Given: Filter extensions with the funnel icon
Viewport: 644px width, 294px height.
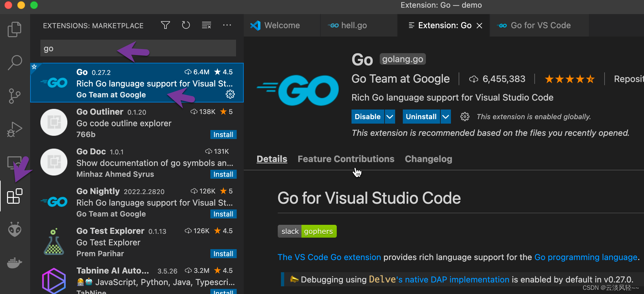Looking at the screenshot, I should point(165,25).
